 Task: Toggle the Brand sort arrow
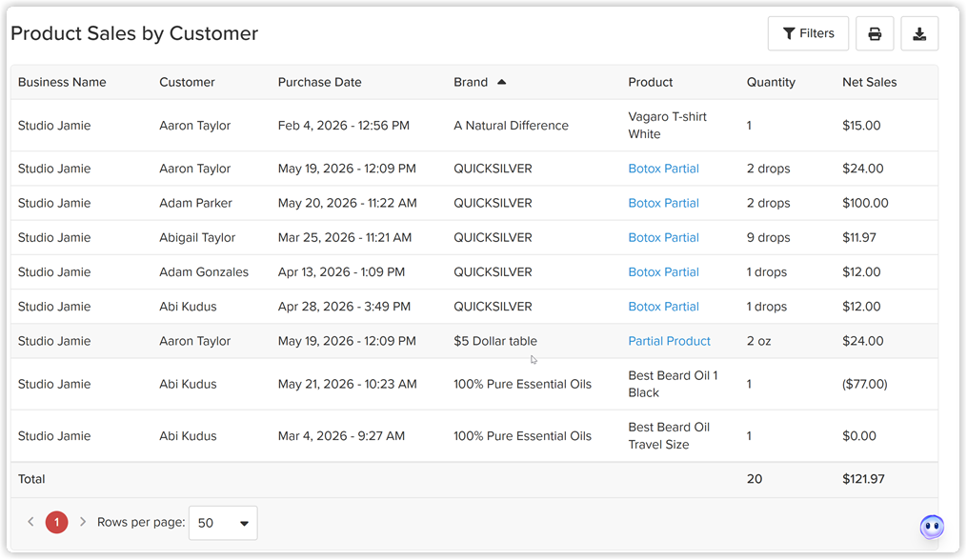(x=501, y=82)
